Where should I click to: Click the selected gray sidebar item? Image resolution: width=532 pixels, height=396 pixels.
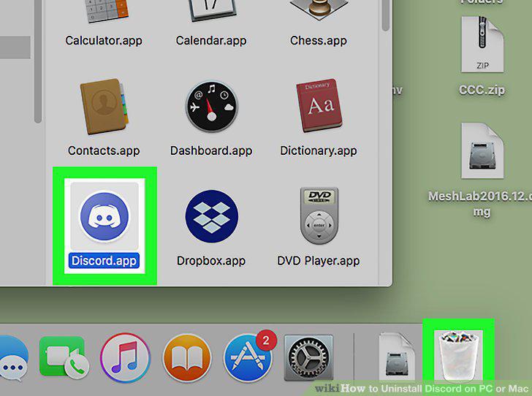click(15, 47)
